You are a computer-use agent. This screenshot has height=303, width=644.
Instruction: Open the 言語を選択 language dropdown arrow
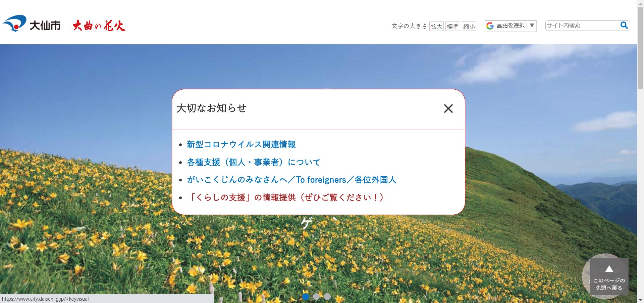tap(532, 25)
